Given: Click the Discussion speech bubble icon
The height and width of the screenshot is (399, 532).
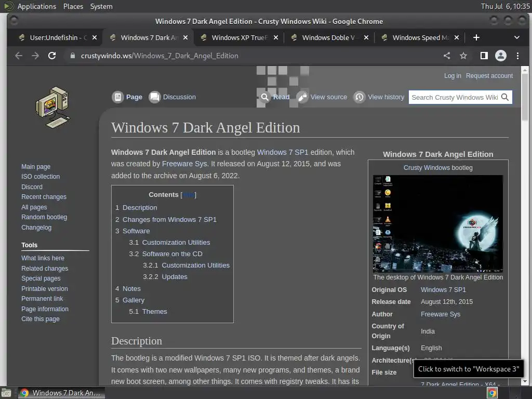Looking at the screenshot, I should [155, 97].
